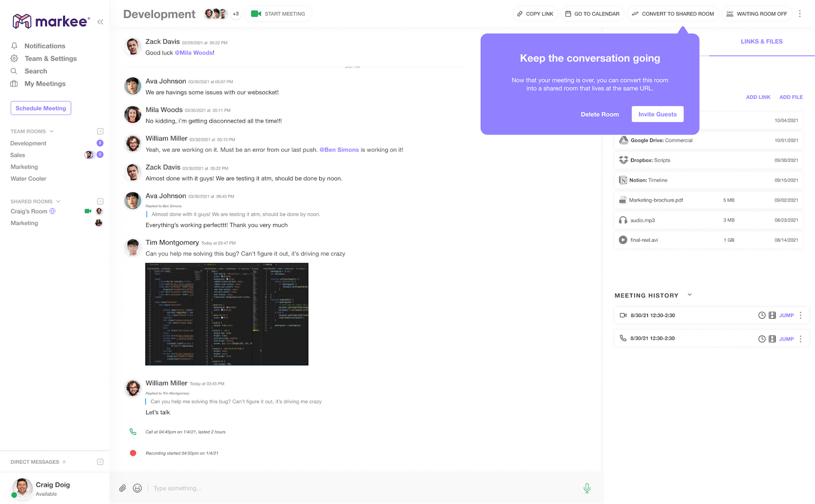The height and width of the screenshot is (504, 815).
Task: Collapse the Shared Rooms section
Action: coord(58,201)
